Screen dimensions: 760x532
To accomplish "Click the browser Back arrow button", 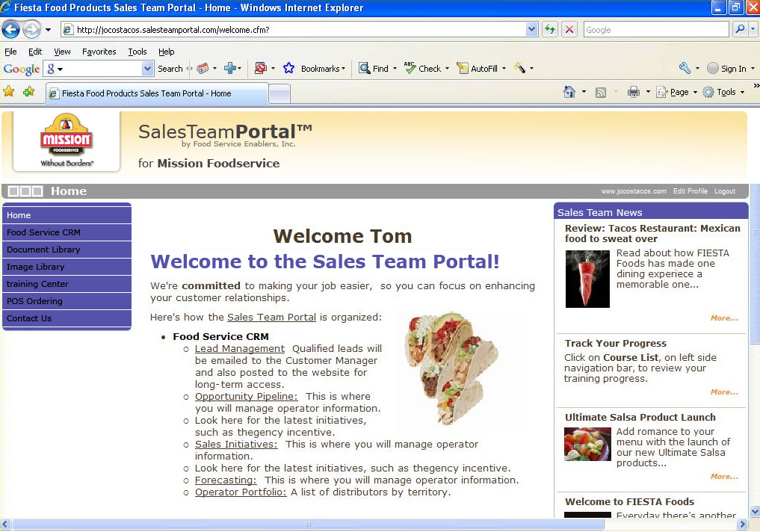I will pos(11,29).
